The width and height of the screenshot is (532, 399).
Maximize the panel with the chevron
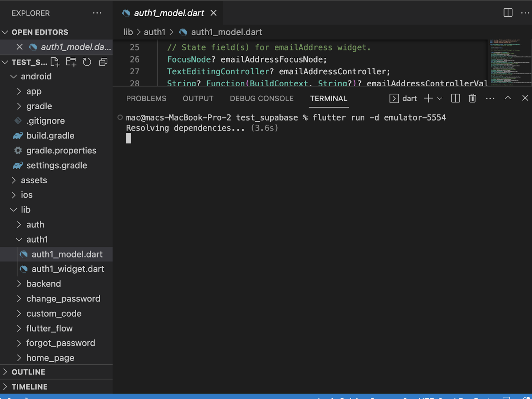pyautogui.click(x=508, y=98)
